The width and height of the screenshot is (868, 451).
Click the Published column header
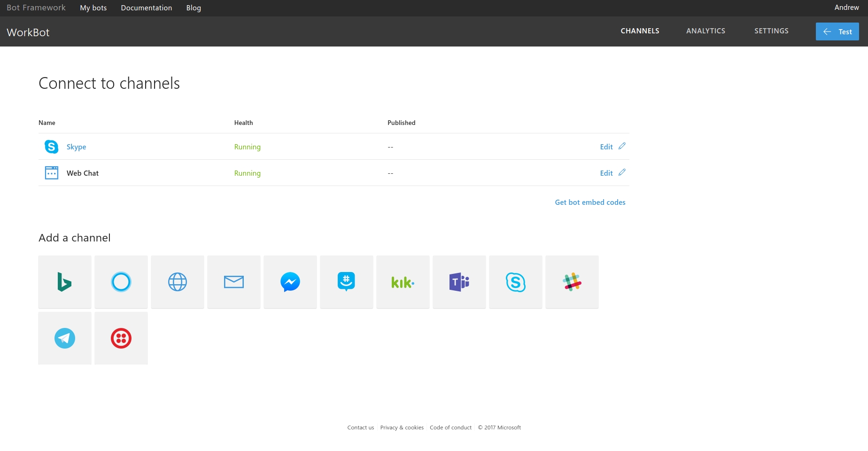pos(401,123)
